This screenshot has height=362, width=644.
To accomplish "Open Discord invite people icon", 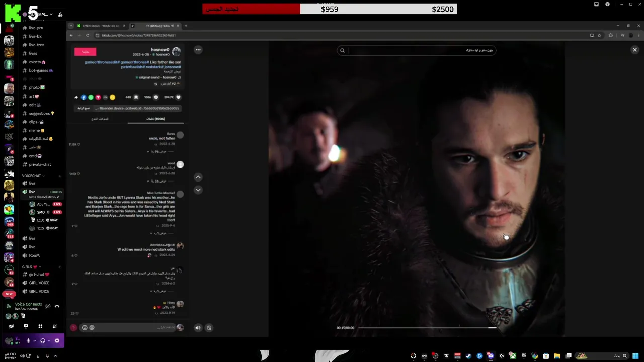I will coord(60,15).
